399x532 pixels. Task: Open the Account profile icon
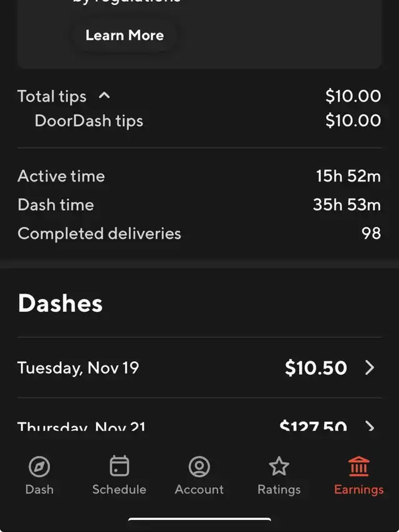pos(199,467)
